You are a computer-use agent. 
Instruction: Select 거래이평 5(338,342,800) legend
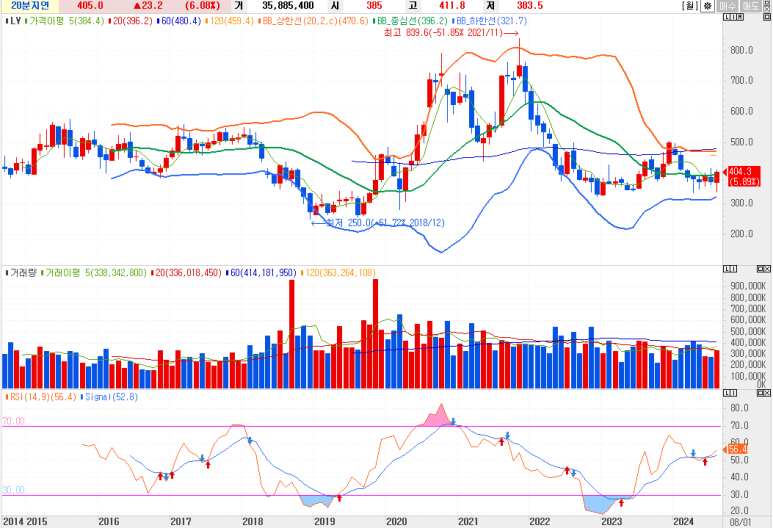pyautogui.click(x=94, y=273)
